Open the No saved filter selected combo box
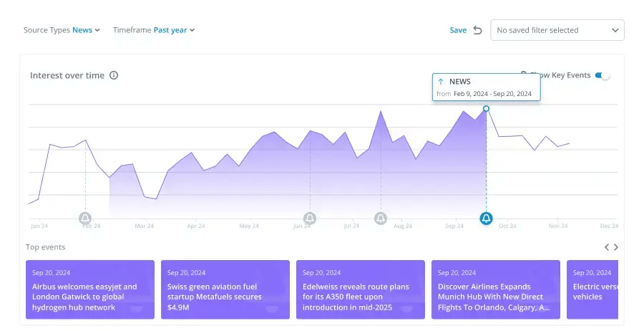Screen dimensions: 644x331 [557, 30]
